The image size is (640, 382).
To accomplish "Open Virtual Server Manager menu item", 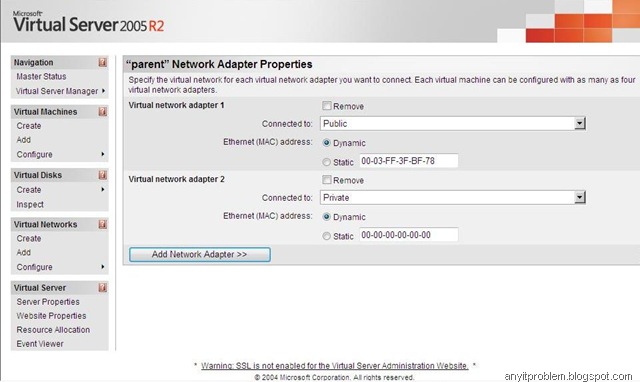I will pyautogui.click(x=57, y=91).
